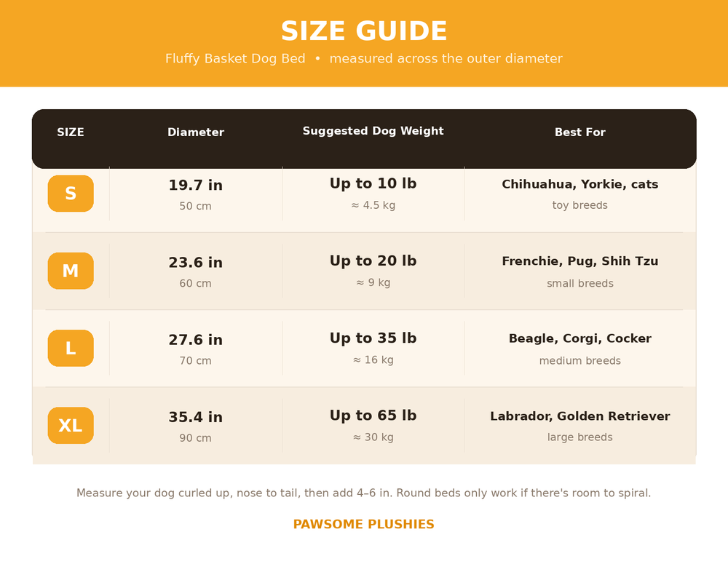Select the M size badge

[71, 271]
